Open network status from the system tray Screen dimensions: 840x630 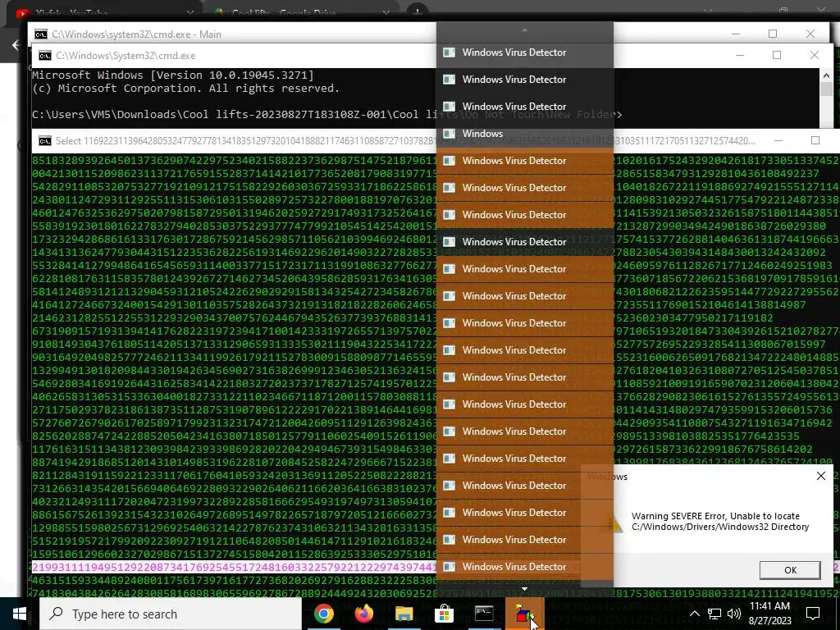click(x=714, y=614)
